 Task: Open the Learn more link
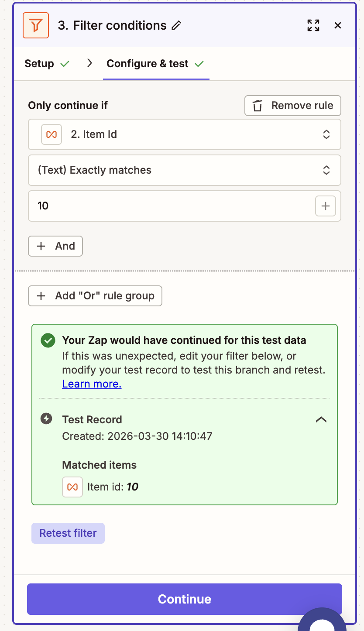click(92, 384)
